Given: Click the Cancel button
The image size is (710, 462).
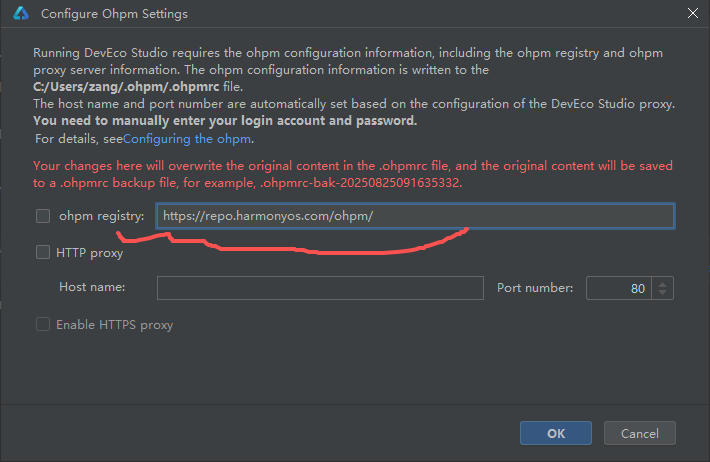Looking at the screenshot, I should coord(640,433).
